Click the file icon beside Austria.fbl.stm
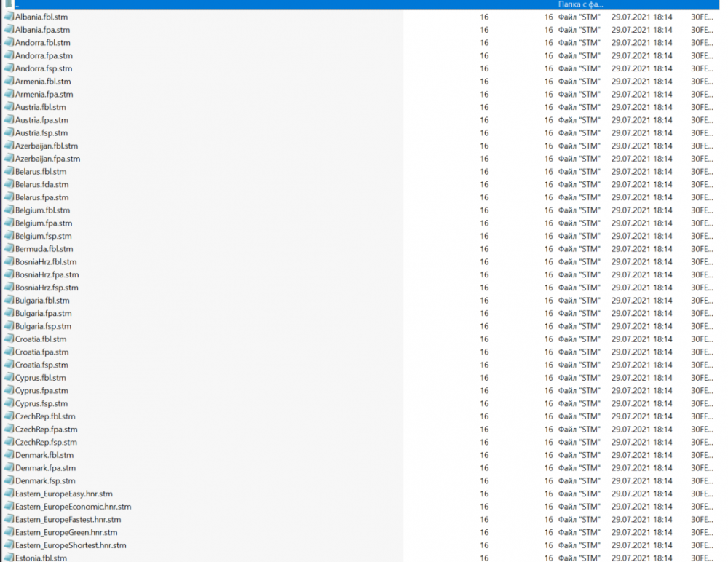The height and width of the screenshot is (562, 728). [9, 107]
